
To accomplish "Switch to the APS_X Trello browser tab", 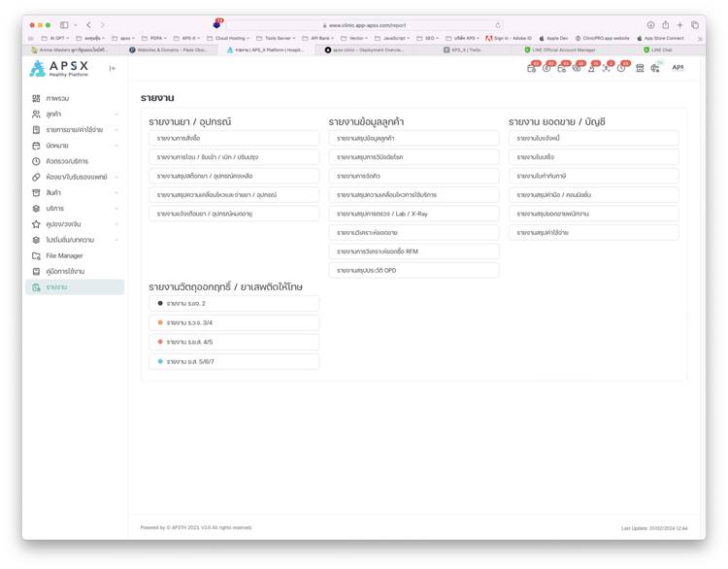I will [466, 50].
